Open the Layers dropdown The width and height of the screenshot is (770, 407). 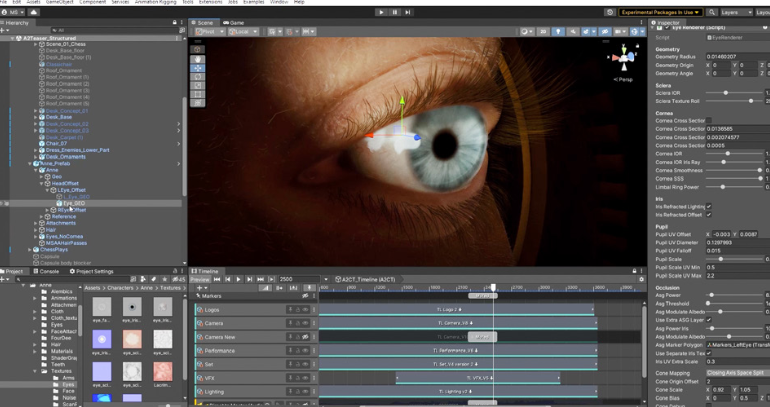(736, 12)
